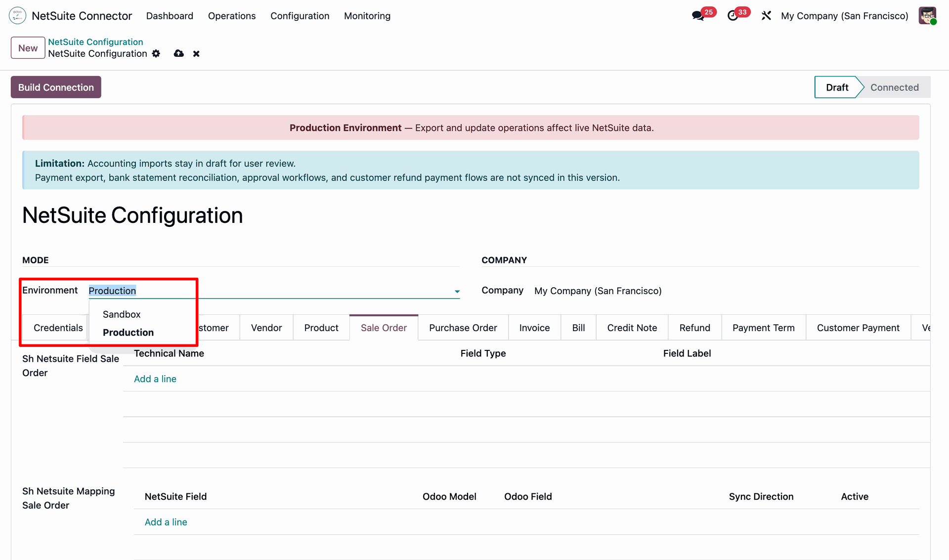The height and width of the screenshot is (560, 949).
Task: Click the Active column header
Action: [855, 496]
